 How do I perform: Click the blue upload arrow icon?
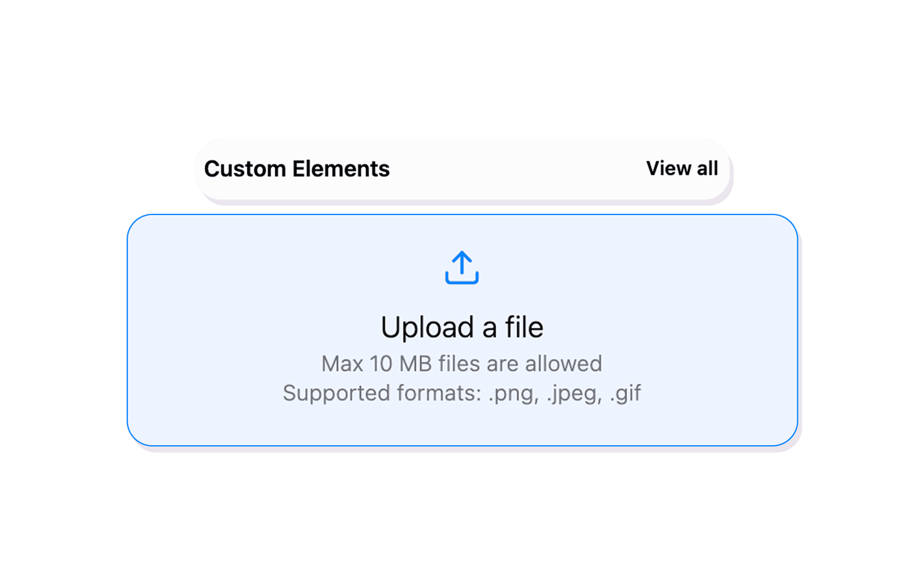[462, 268]
